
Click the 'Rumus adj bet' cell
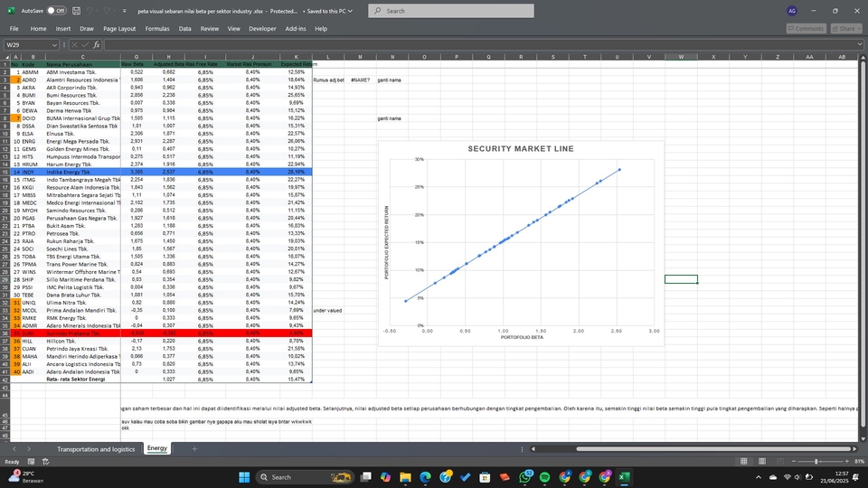pos(328,80)
